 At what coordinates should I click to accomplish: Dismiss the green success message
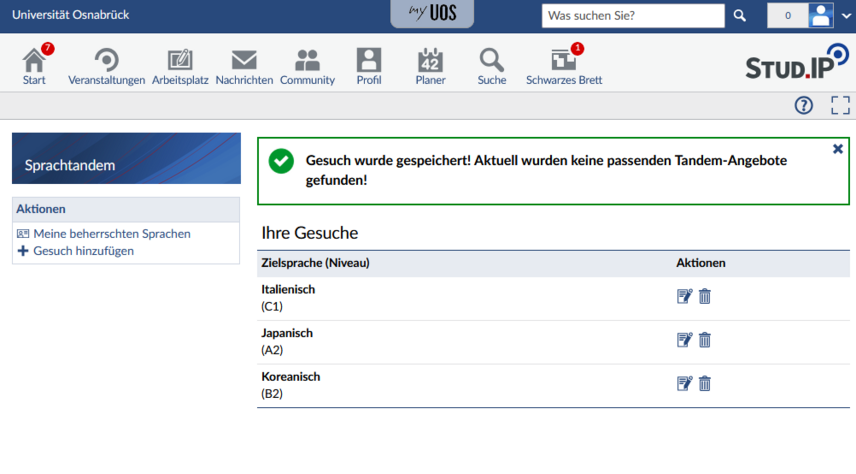coord(838,149)
